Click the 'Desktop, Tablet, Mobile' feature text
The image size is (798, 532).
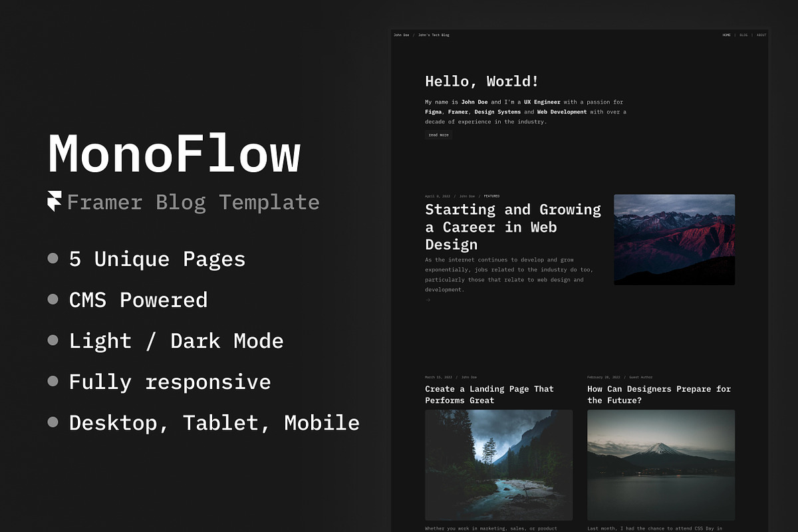tap(214, 423)
